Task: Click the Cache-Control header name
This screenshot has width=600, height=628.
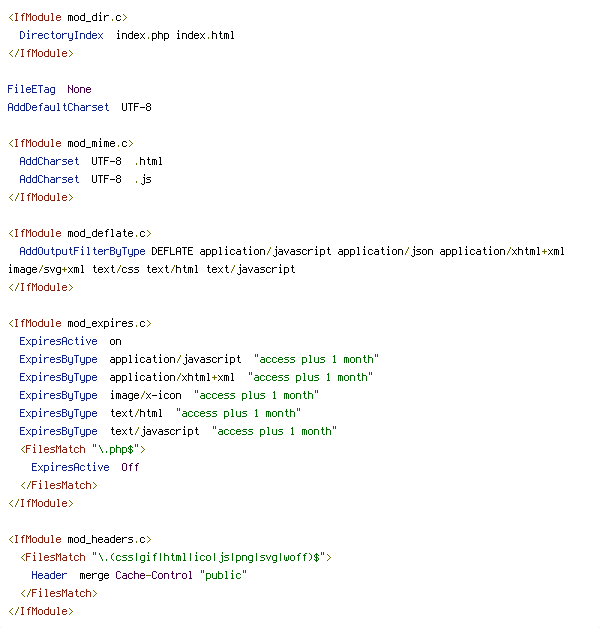Action: 154,575
